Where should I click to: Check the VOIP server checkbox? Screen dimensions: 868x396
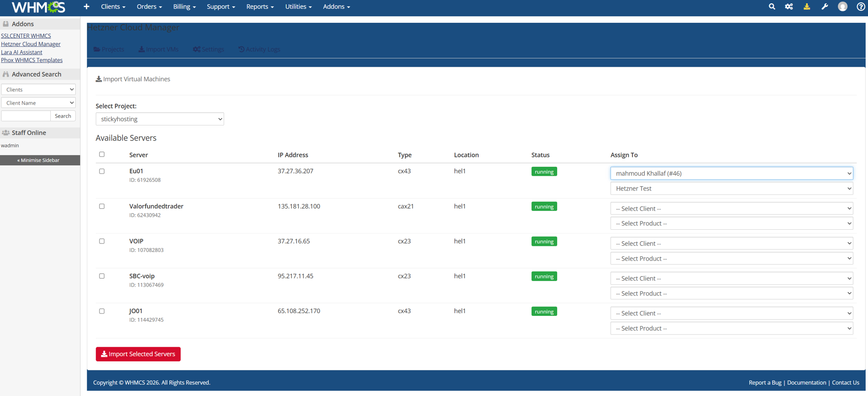point(102,241)
